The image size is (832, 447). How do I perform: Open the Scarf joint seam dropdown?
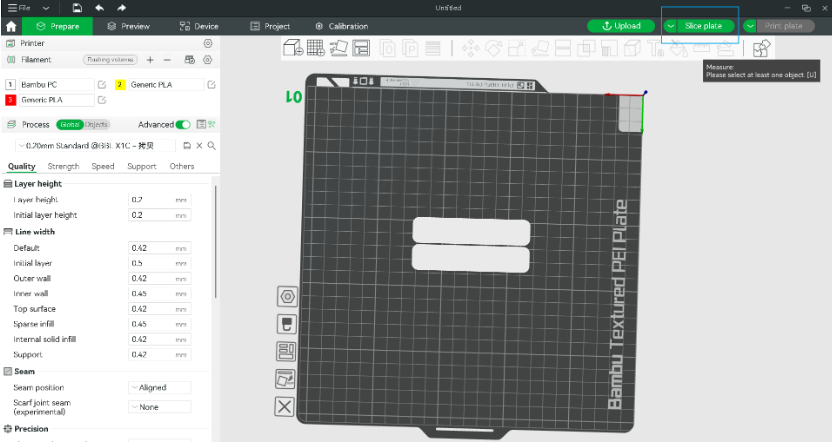point(160,407)
